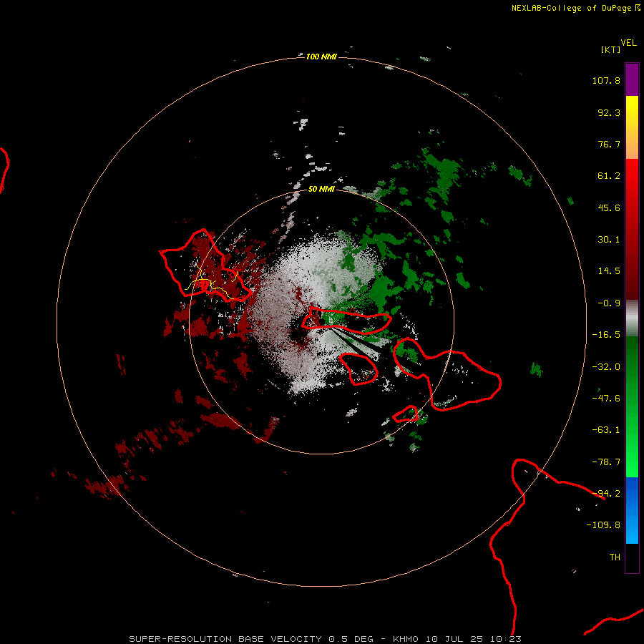Click the -94.2 legend value
The image size is (644, 644).
(606, 493)
